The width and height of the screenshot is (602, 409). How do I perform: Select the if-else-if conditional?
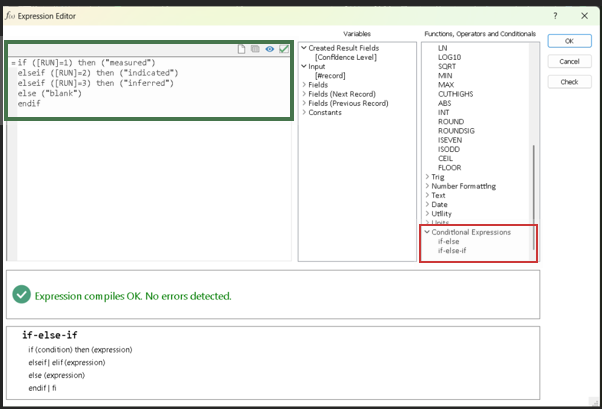pos(452,250)
